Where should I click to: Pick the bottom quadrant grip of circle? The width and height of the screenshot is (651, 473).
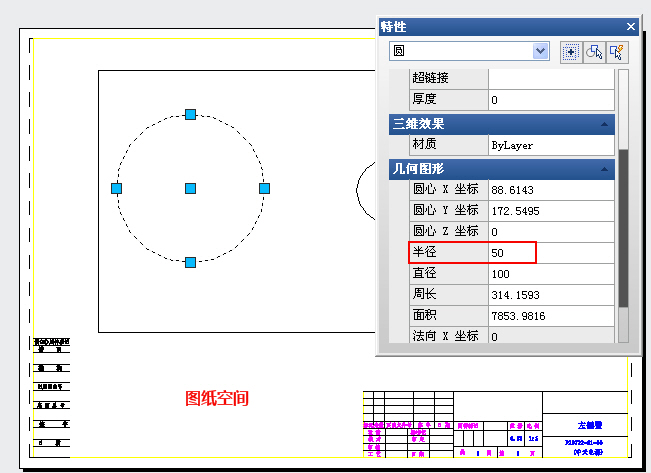[x=191, y=262]
